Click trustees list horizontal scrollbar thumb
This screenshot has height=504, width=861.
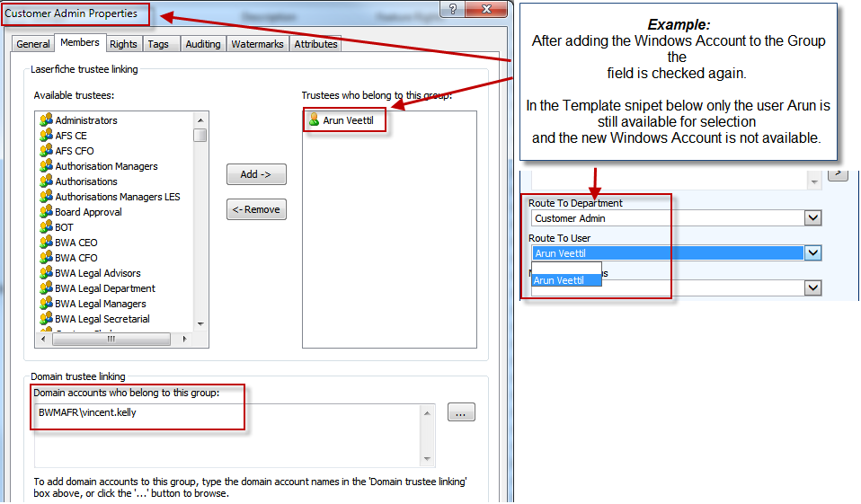[111, 340]
